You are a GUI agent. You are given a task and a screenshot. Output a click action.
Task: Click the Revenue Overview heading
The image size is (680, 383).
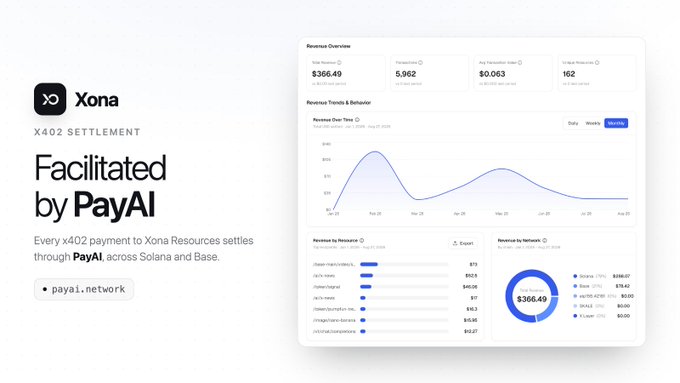(x=328, y=46)
